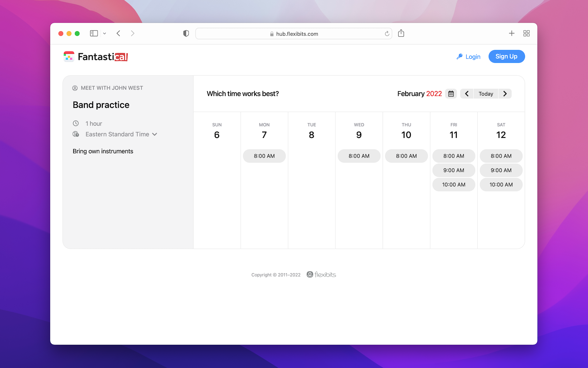This screenshot has height=368, width=588.
Task: Open the Login link
Action: pos(469,57)
